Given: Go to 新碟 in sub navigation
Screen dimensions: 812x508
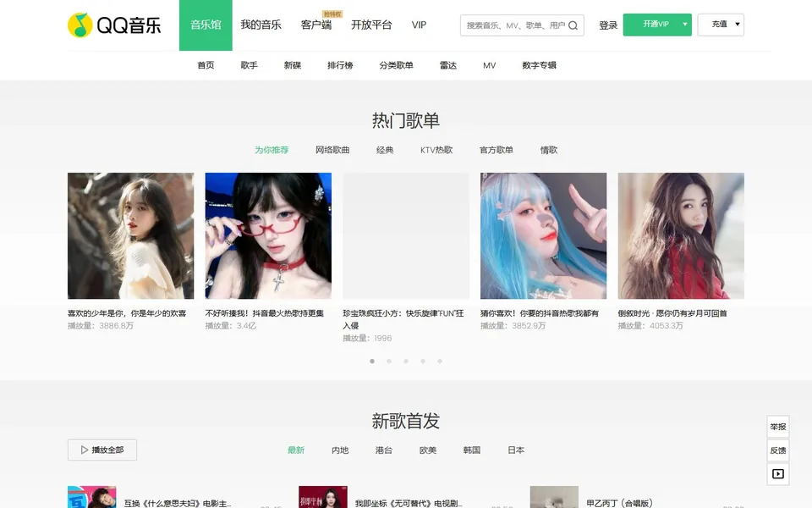Looking at the screenshot, I should [x=293, y=65].
